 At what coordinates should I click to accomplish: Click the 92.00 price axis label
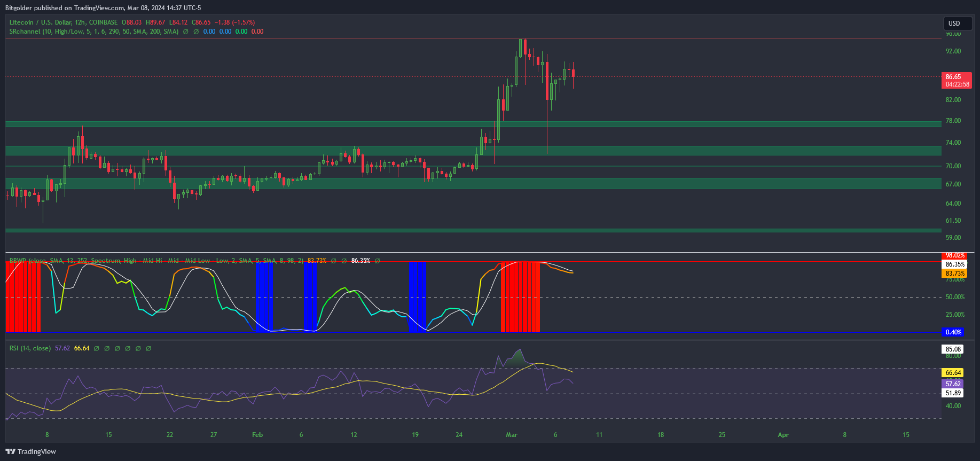pos(953,51)
